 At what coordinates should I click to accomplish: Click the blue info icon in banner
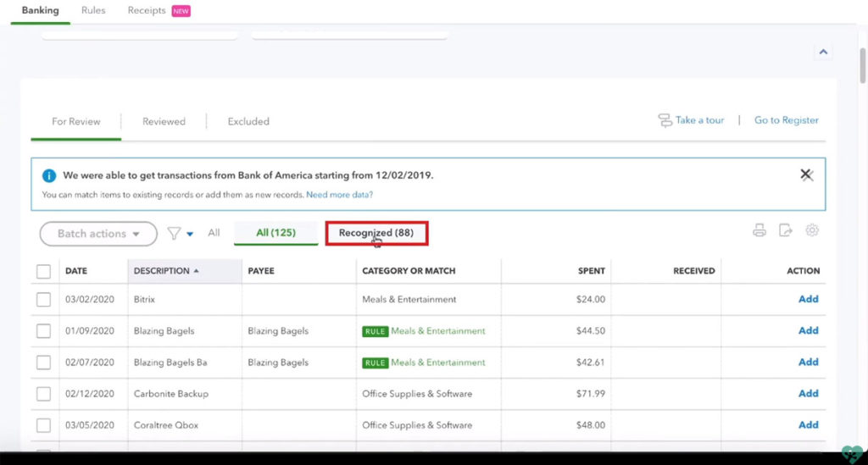[x=49, y=176]
